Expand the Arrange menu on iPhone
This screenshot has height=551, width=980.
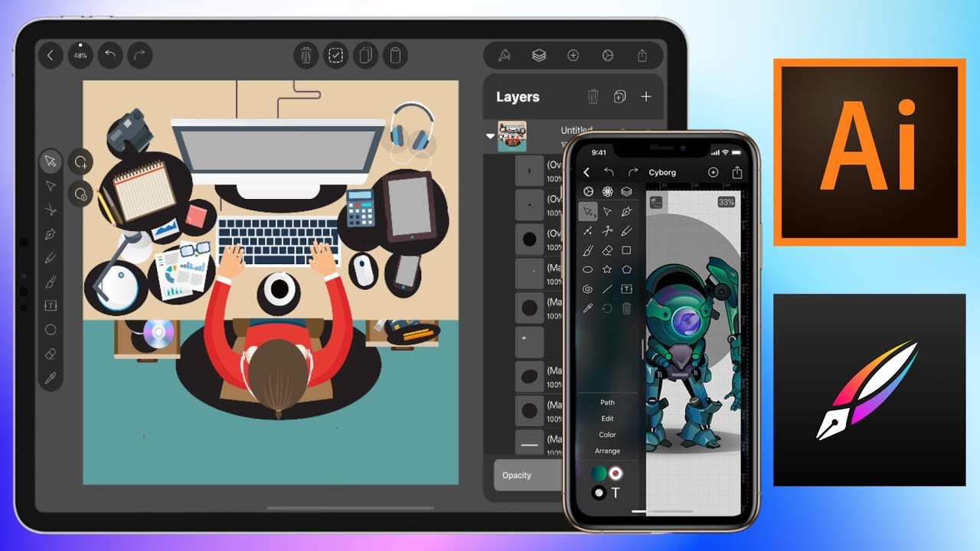pyautogui.click(x=607, y=451)
